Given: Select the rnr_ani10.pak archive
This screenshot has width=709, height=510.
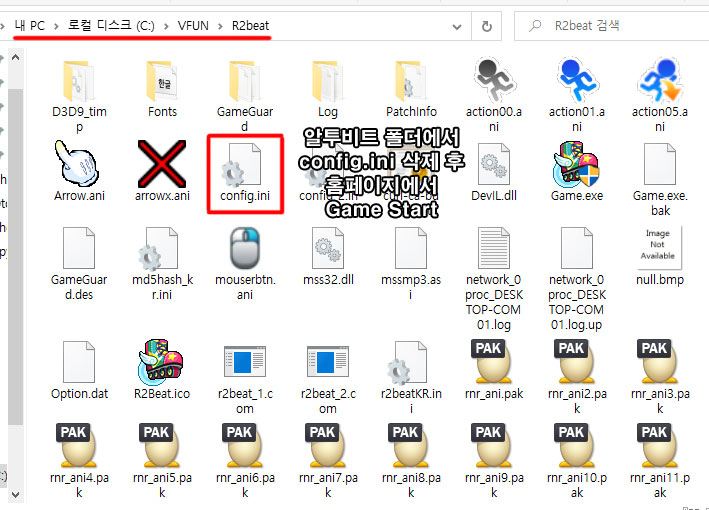Looking at the screenshot, I should tap(577, 461).
